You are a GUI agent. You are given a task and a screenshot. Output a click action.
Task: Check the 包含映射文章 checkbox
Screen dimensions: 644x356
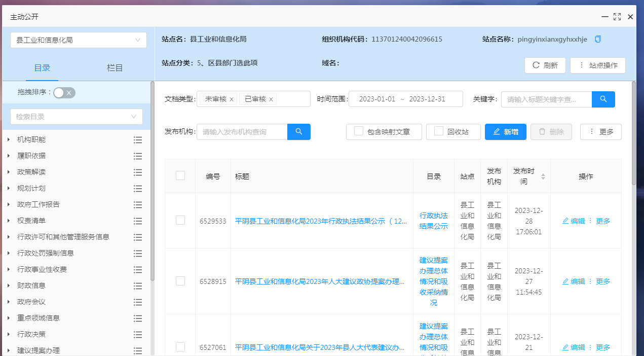pyautogui.click(x=359, y=131)
